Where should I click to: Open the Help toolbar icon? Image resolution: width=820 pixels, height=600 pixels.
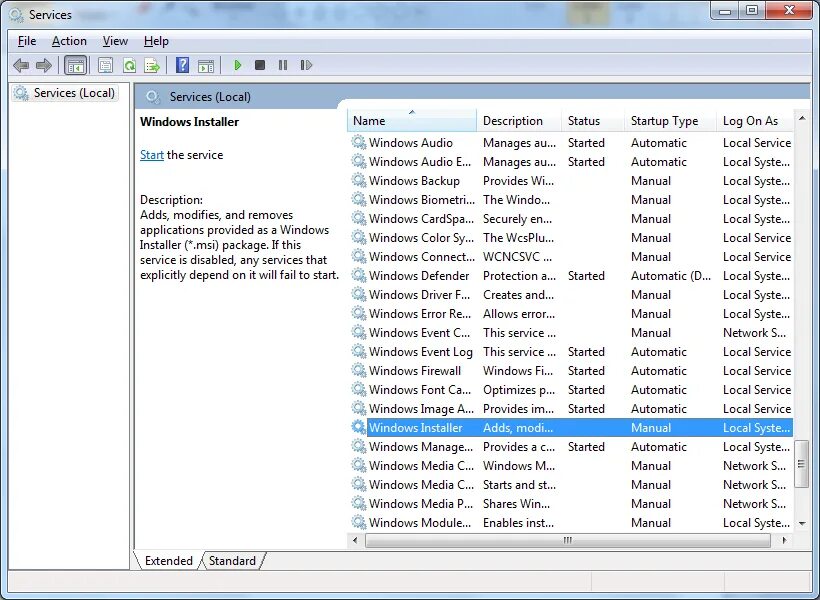[x=183, y=65]
